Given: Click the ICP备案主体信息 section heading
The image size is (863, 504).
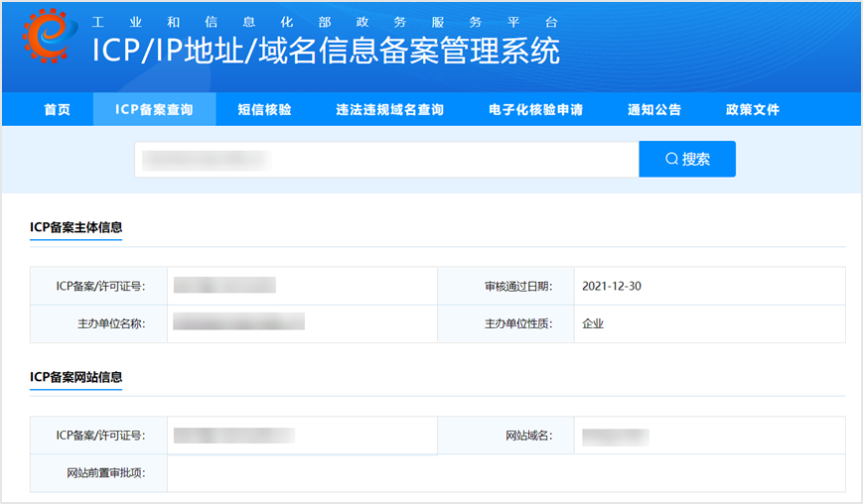Looking at the screenshot, I should pos(75,227).
